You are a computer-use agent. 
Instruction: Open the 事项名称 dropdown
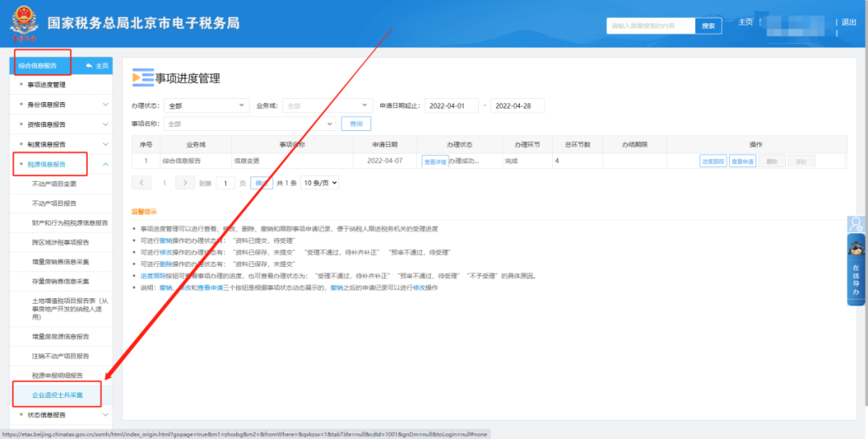pos(250,124)
